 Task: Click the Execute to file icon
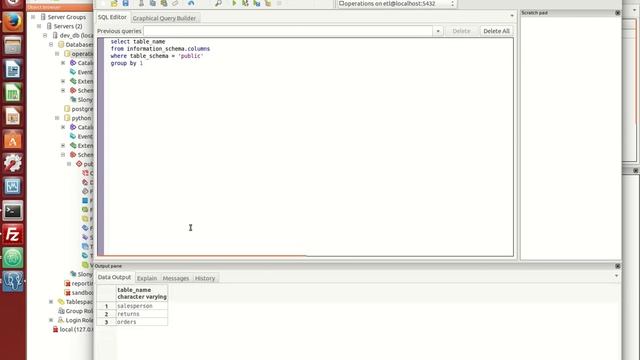click(x=257, y=3)
